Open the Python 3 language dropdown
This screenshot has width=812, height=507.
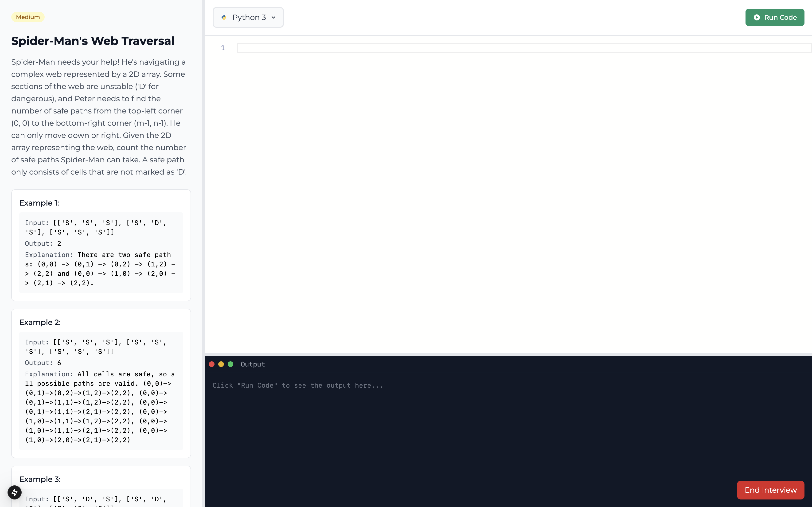tap(248, 17)
